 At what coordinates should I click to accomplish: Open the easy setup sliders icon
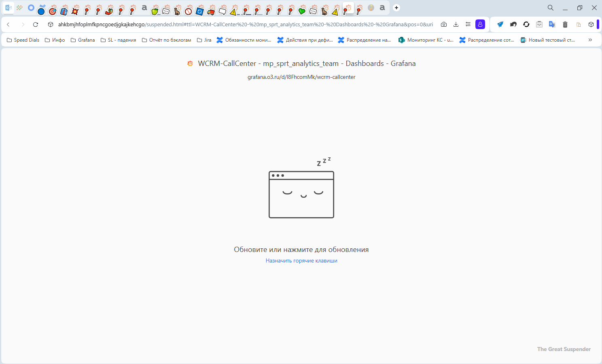click(x=468, y=24)
